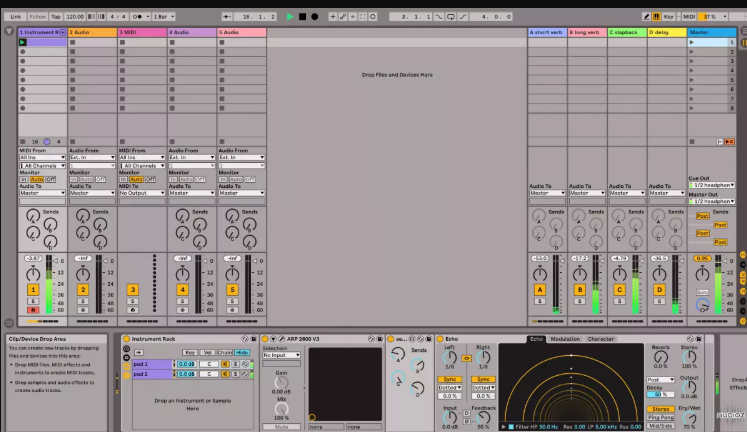Select the A short verb return track header

click(x=547, y=32)
